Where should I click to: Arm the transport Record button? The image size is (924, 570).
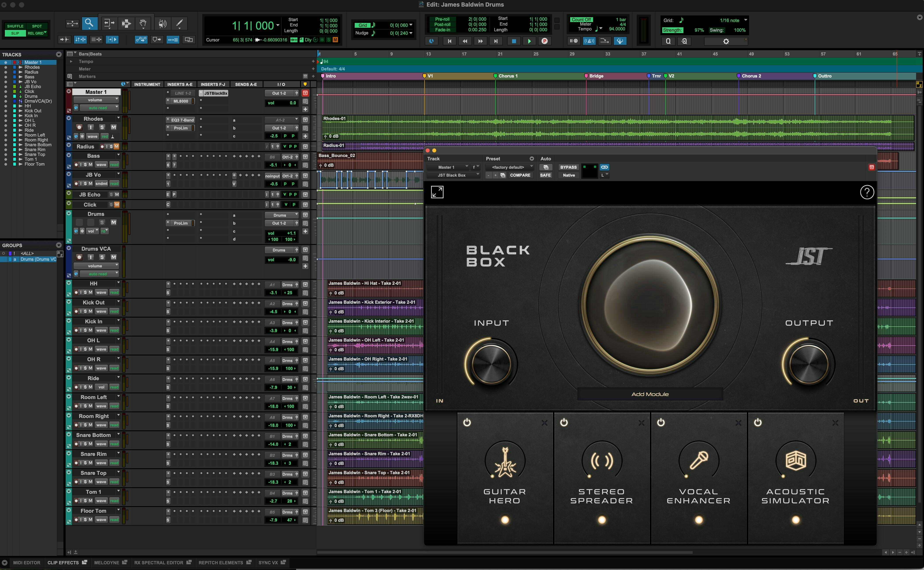click(544, 41)
